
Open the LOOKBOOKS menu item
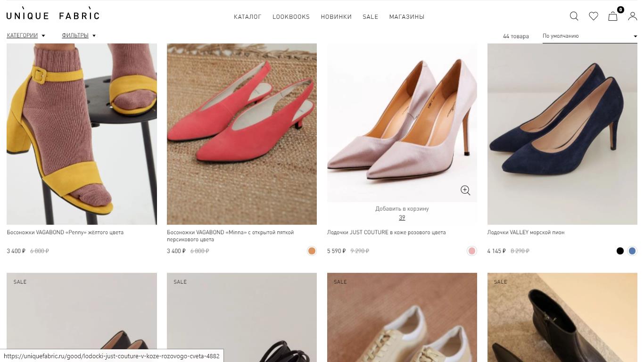point(291,16)
